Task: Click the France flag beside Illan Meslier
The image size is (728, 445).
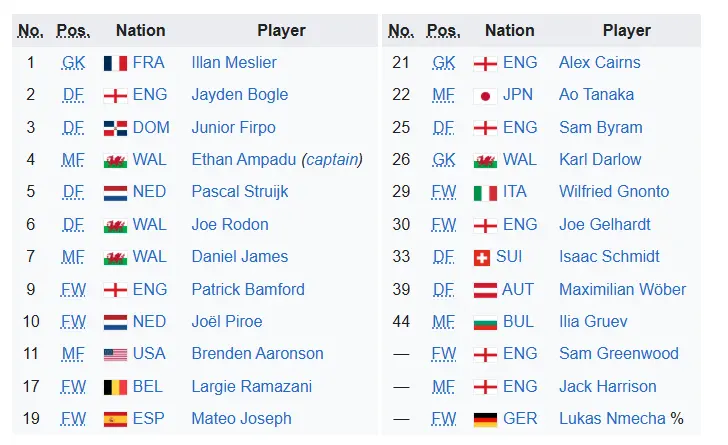Action: pyautogui.click(x=115, y=63)
